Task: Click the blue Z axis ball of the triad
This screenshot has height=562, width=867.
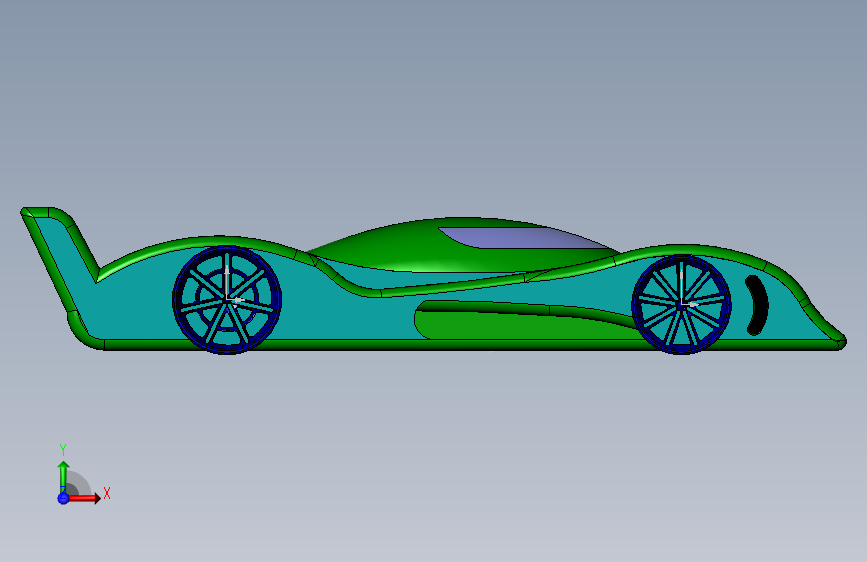Action: [63, 498]
